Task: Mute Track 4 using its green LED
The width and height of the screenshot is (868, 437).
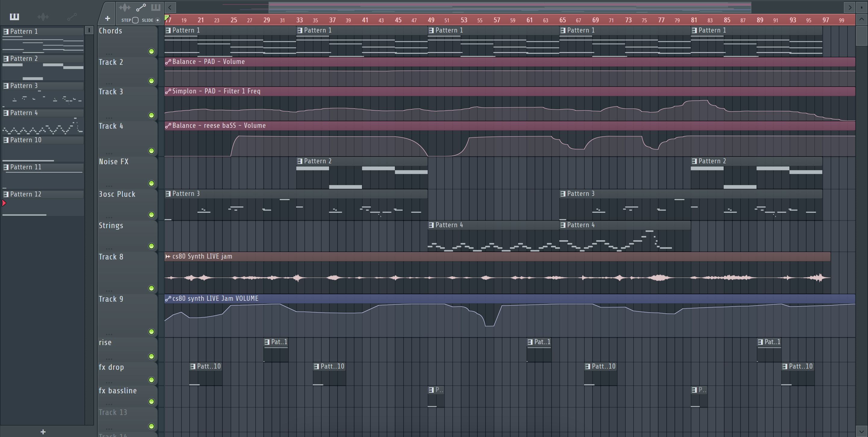Action: pyautogui.click(x=152, y=151)
